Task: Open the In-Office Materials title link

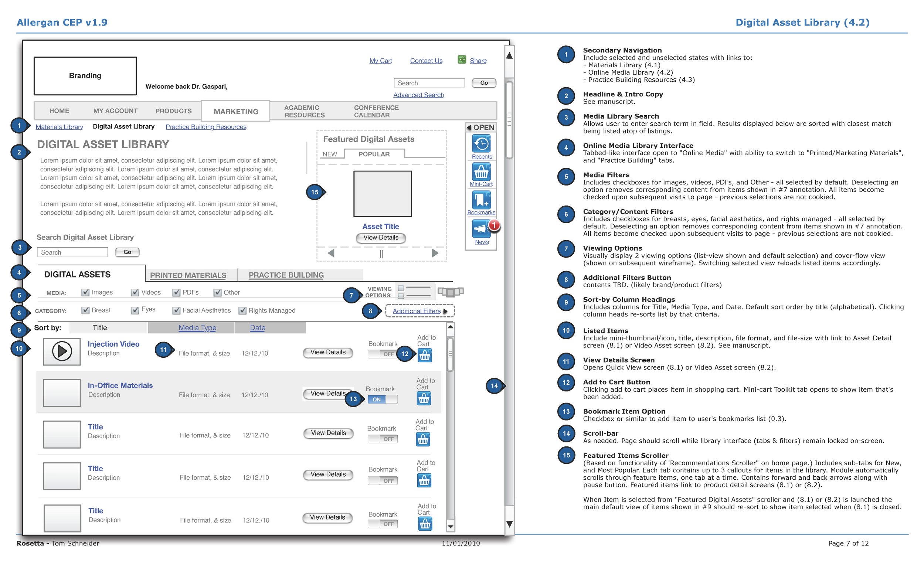Action: tap(120, 385)
